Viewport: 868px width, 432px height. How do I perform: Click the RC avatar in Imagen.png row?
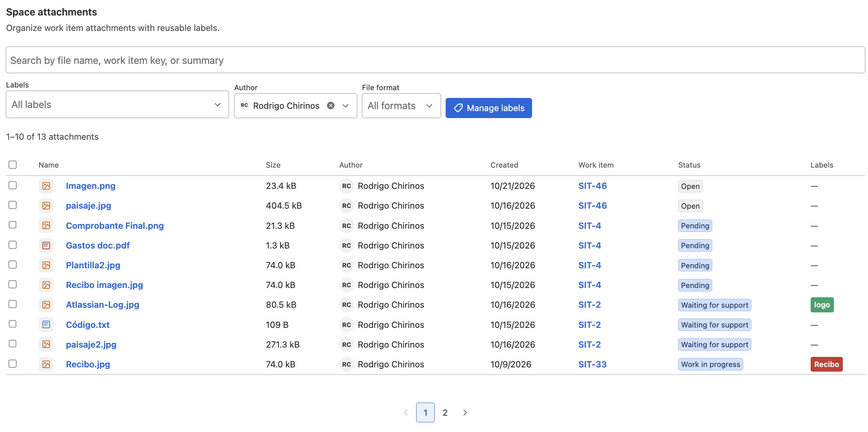pyautogui.click(x=346, y=186)
